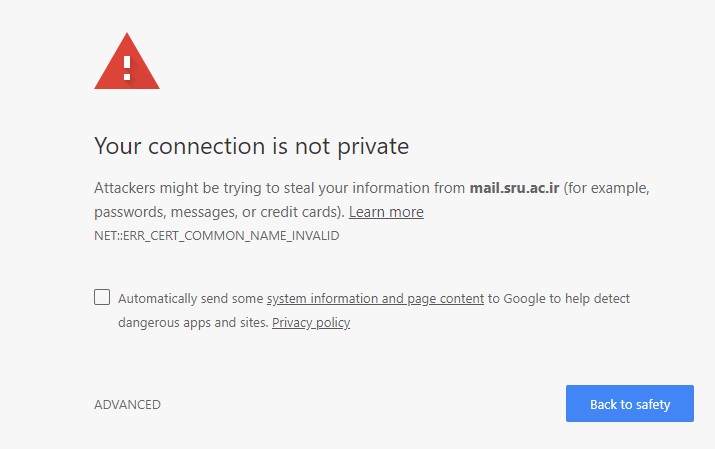The image size is (715, 449).
Task: Go Back to safety
Action: (630, 403)
